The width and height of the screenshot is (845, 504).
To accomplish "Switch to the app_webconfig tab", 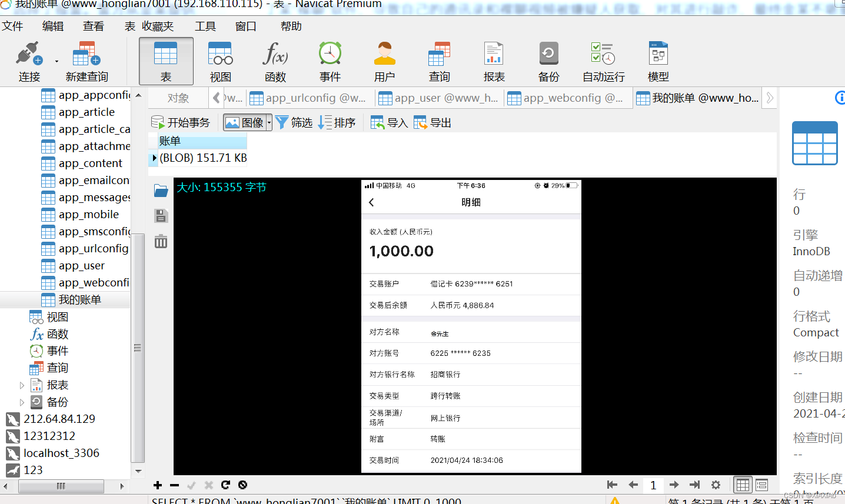I will pyautogui.click(x=568, y=98).
